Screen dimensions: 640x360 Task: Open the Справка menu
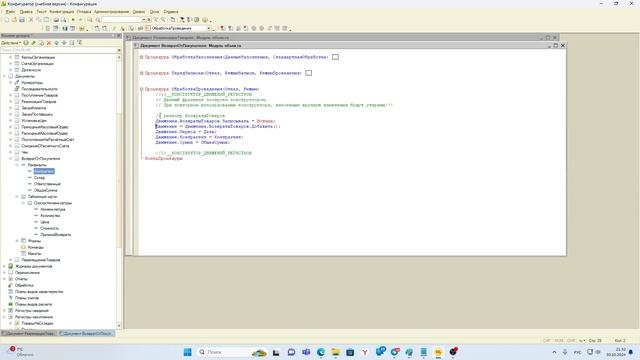point(171,12)
